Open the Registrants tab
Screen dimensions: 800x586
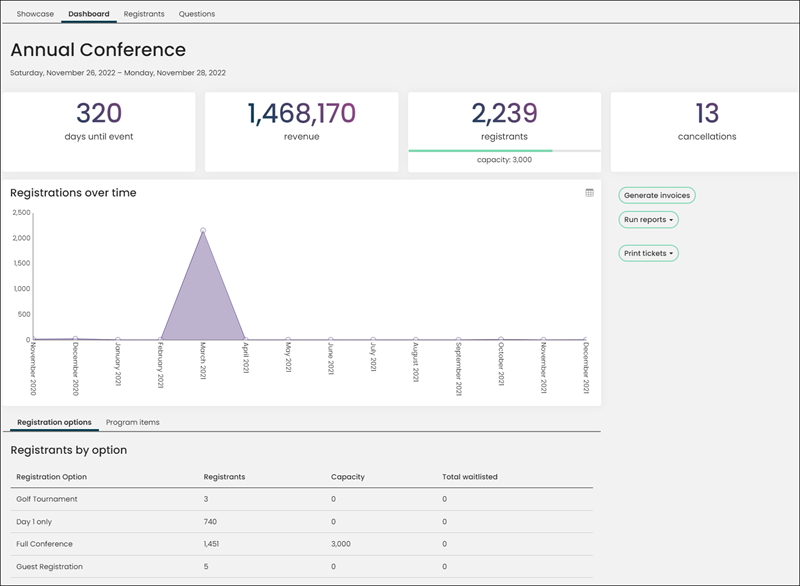tap(144, 14)
